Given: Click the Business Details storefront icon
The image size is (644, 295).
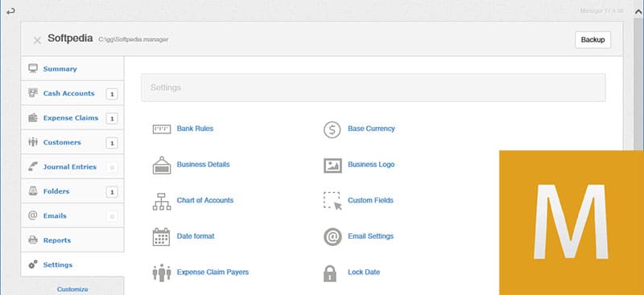Looking at the screenshot, I should tap(162, 165).
